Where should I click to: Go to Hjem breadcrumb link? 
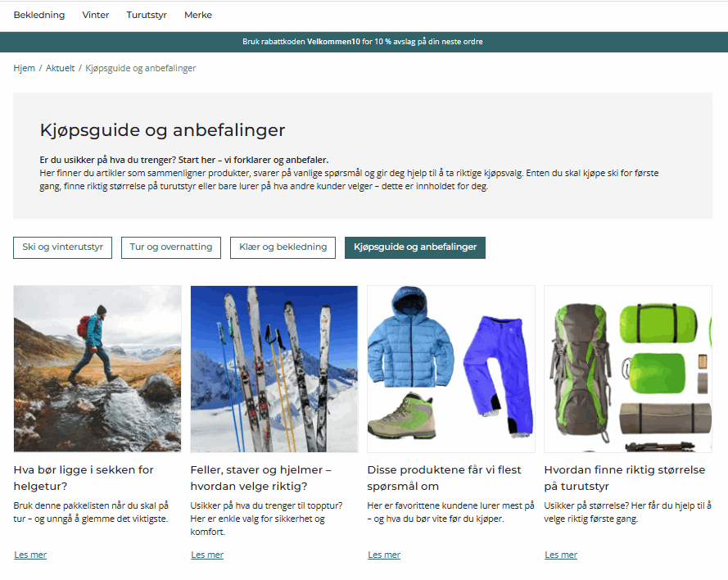click(x=24, y=68)
